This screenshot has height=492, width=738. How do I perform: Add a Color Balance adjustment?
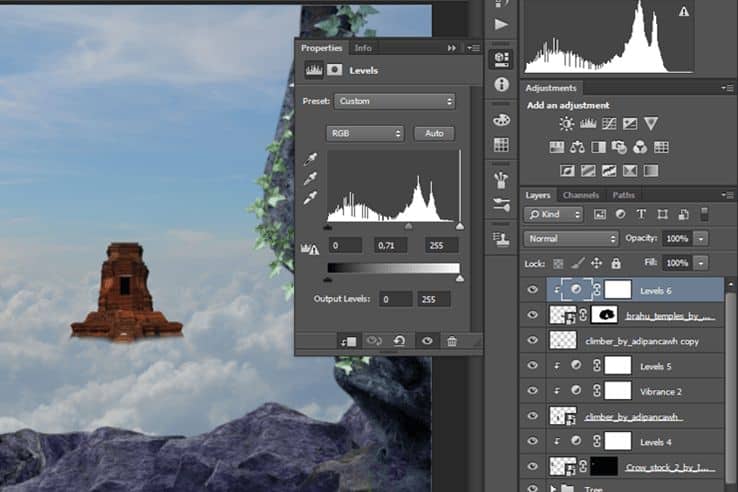pyautogui.click(x=577, y=147)
